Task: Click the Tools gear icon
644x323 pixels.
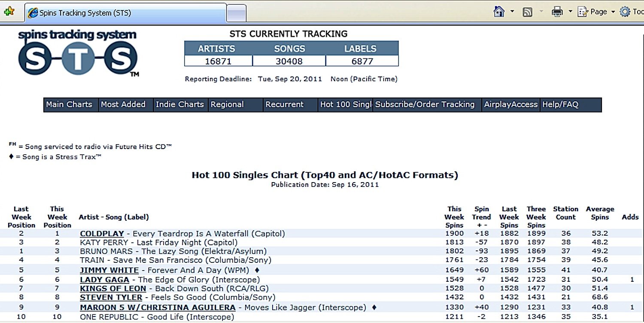Action: (x=625, y=12)
